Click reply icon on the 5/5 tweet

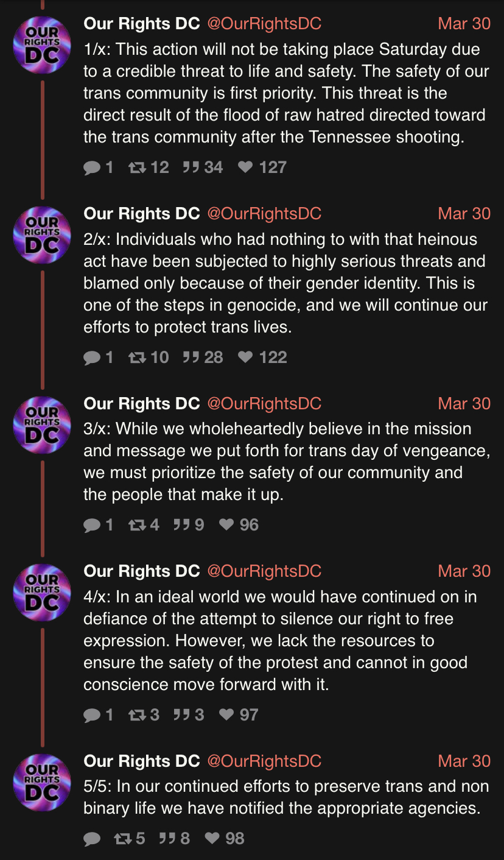click(x=92, y=839)
